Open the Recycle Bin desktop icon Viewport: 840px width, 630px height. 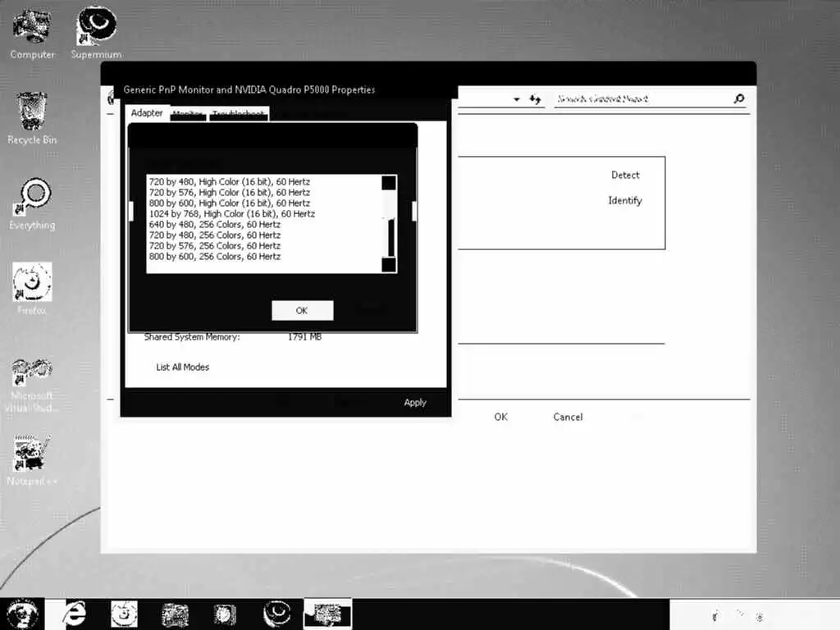coord(32,118)
